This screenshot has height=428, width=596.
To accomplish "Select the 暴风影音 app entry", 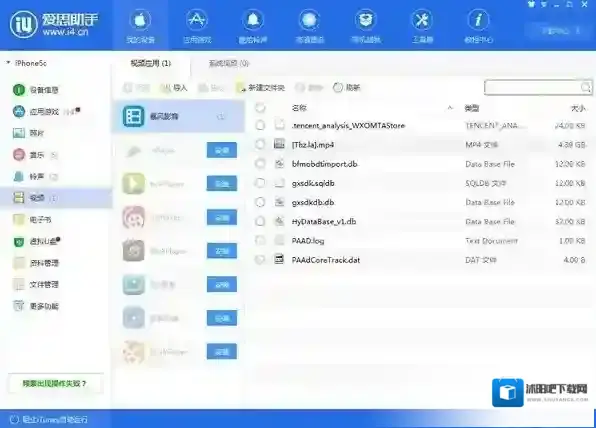I will coord(178,116).
